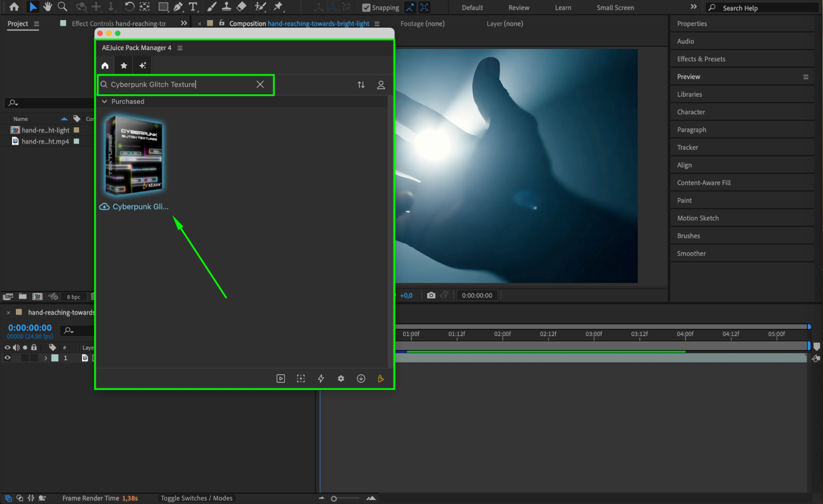Open AEJuice favorites star tab
823x504 pixels.
124,65
